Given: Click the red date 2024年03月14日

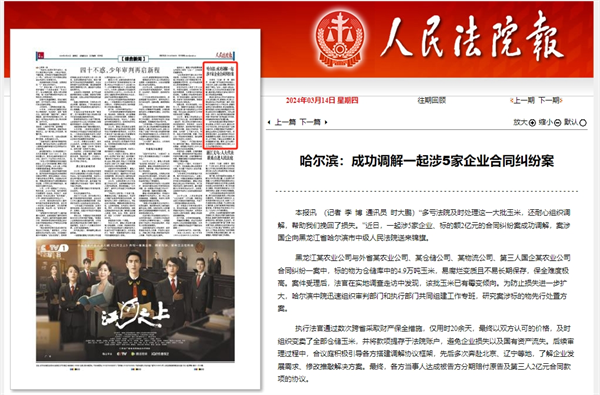Looking at the screenshot, I should tap(310, 101).
